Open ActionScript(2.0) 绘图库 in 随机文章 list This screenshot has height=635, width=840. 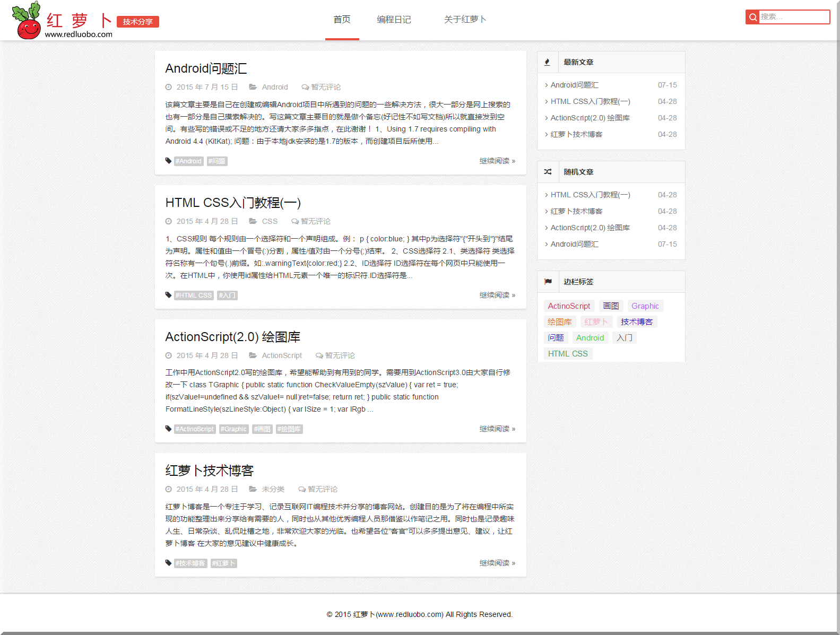(x=590, y=228)
